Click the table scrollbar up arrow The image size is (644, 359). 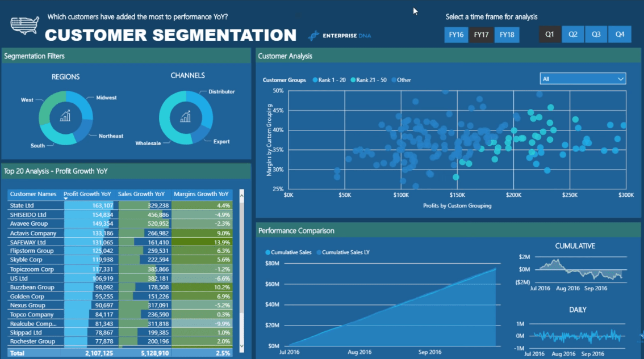241,196
